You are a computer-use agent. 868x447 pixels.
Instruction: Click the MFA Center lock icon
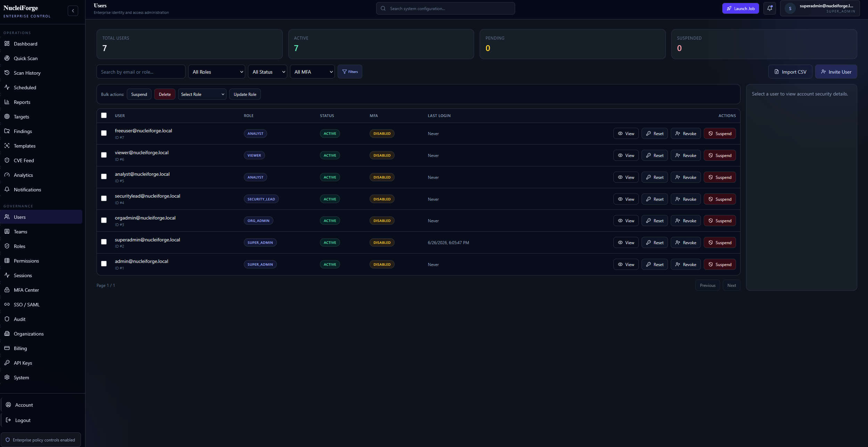click(x=7, y=290)
